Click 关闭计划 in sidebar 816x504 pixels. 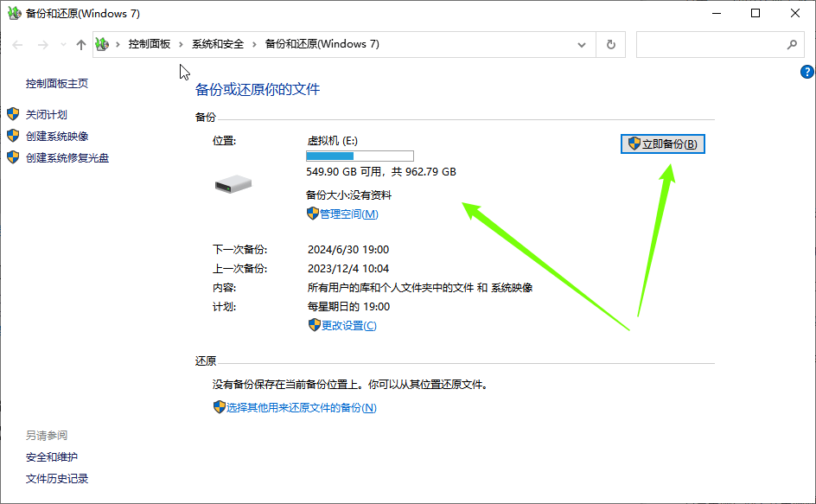[47, 114]
